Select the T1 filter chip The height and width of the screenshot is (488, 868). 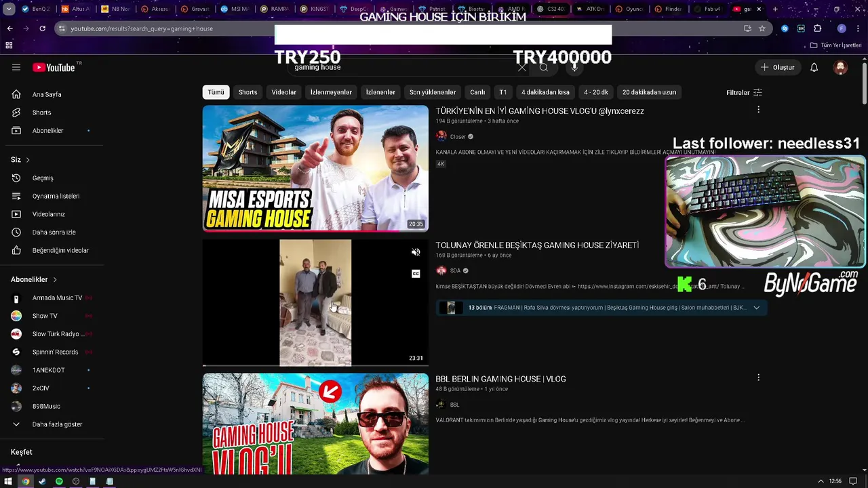click(x=503, y=92)
